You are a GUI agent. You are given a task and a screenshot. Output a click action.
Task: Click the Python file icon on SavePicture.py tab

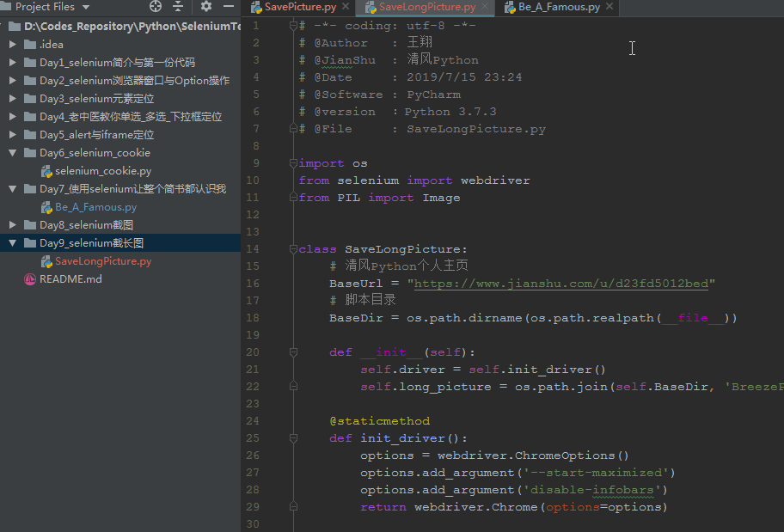point(256,7)
